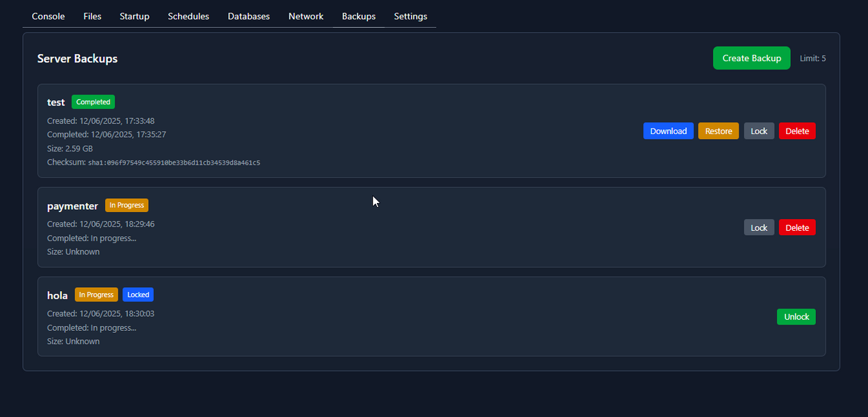Viewport: 868px width, 417px height.
Task: Restore the test backup
Action: (x=718, y=131)
